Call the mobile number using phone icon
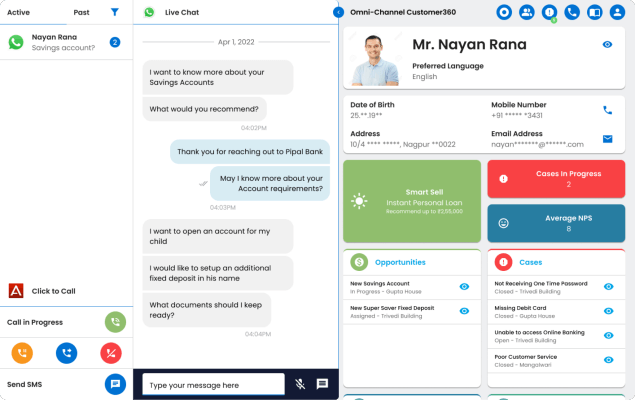 pyautogui.click(x=607, y=110)
